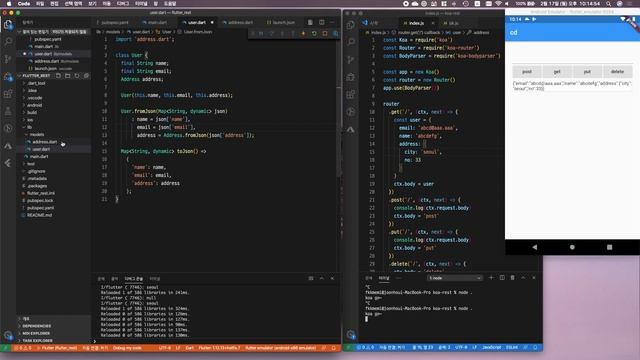Expand test folder in explorer tree

click(31, 164)
